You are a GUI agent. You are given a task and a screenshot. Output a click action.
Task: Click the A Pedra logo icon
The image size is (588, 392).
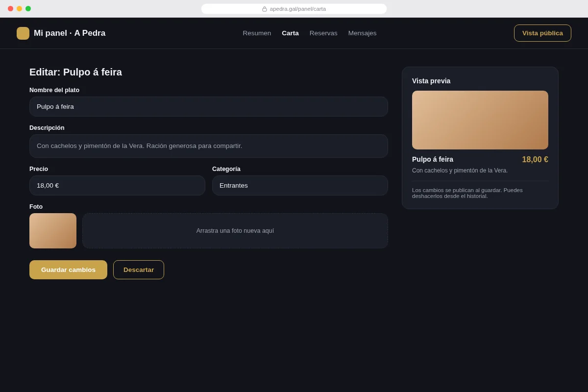click(23, 33)
